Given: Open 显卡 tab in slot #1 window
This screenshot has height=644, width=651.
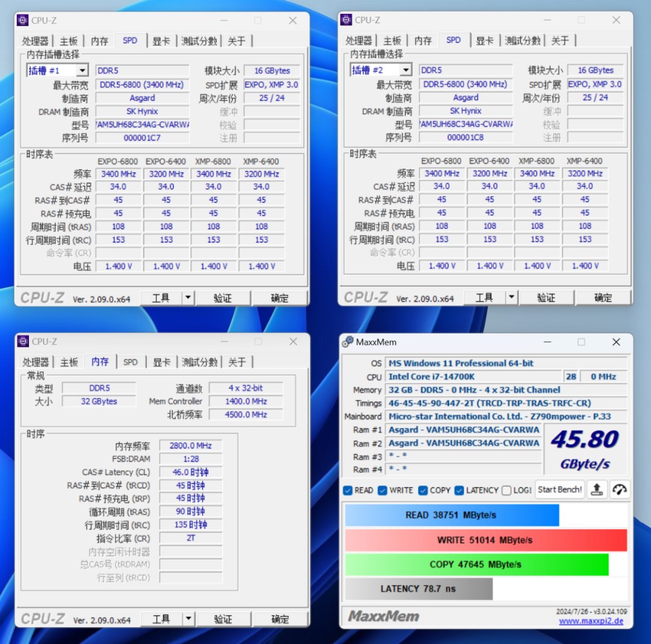Looking at the screenshot, I should (161, 40).
